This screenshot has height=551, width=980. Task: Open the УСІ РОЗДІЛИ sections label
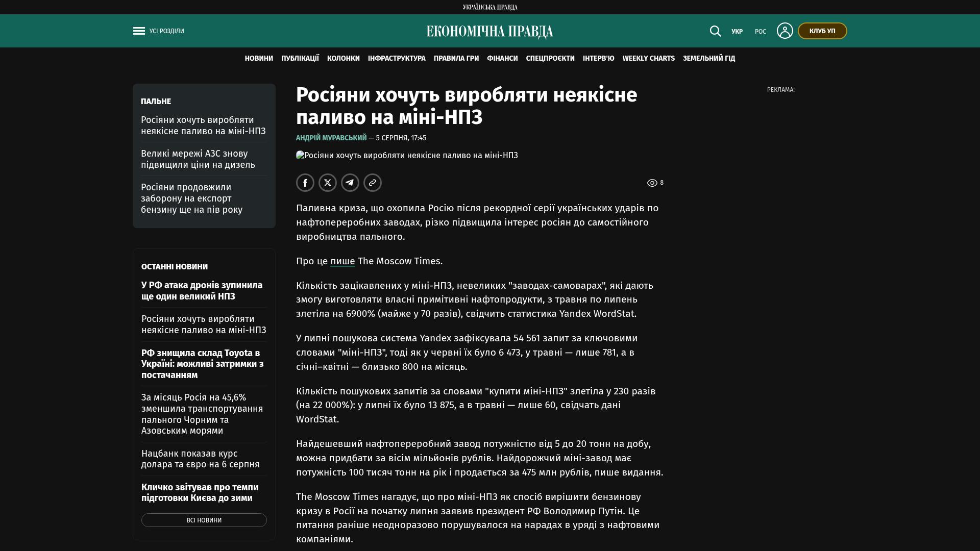[x=167, y=31]
